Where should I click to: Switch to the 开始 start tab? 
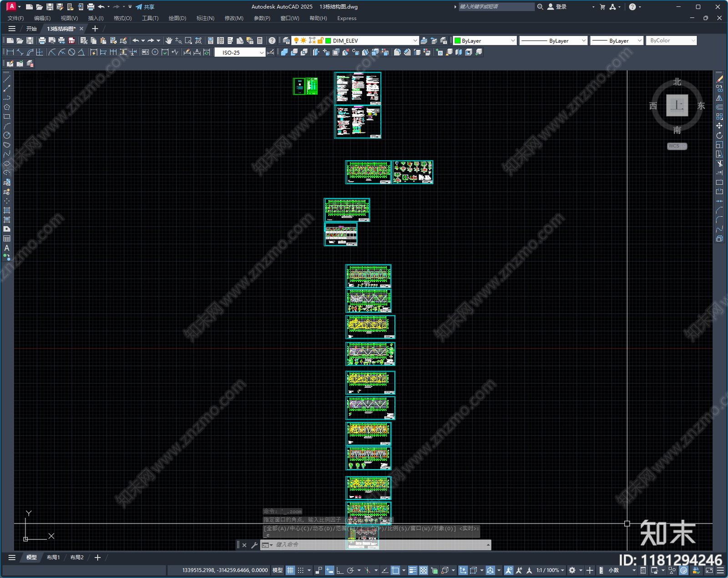click(31, 29)
